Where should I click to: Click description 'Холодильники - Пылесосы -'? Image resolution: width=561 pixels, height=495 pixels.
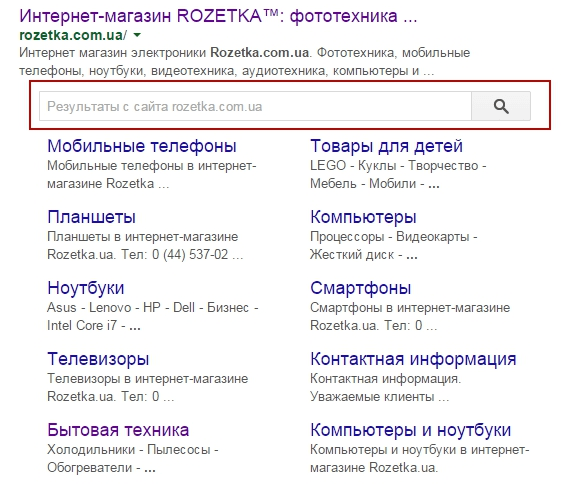pyautogui.click(x=133, y=450)
